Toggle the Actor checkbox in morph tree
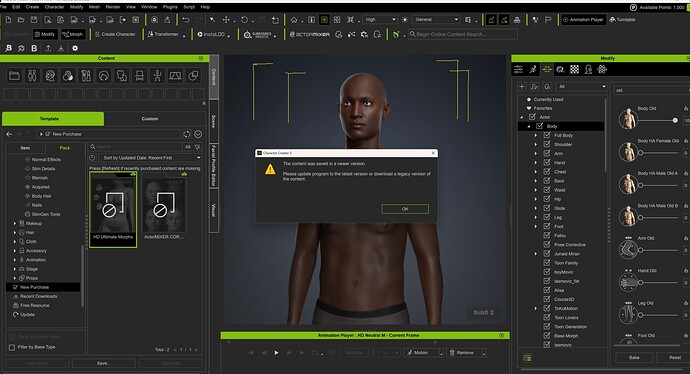 532,117
